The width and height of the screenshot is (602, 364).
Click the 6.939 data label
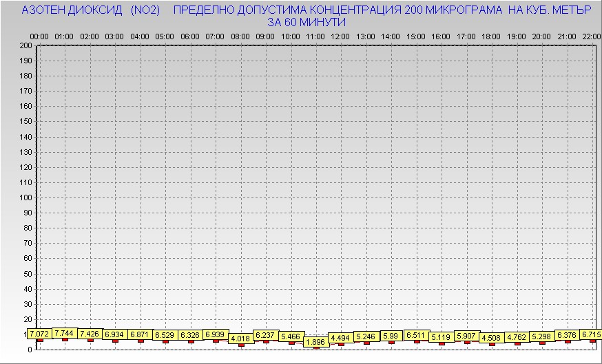coord(216,334)
